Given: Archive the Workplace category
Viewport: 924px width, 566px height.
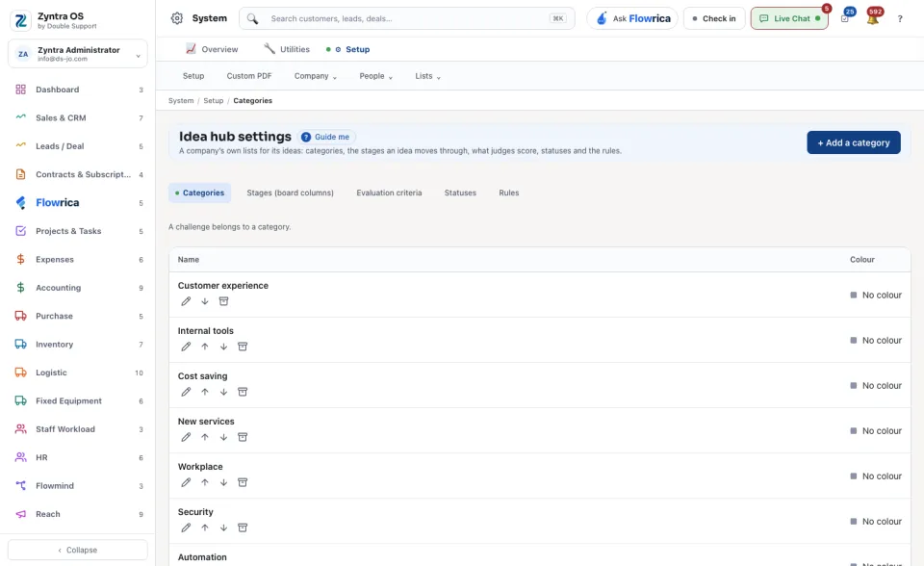Looking at the screenshot, I should [243, 482].
